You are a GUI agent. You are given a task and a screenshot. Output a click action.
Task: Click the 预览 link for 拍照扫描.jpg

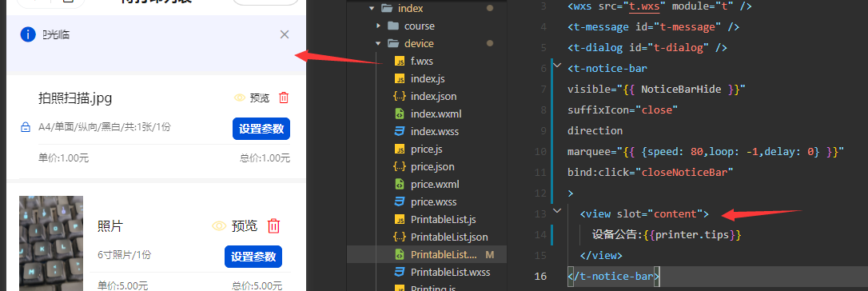pos(260,98)
